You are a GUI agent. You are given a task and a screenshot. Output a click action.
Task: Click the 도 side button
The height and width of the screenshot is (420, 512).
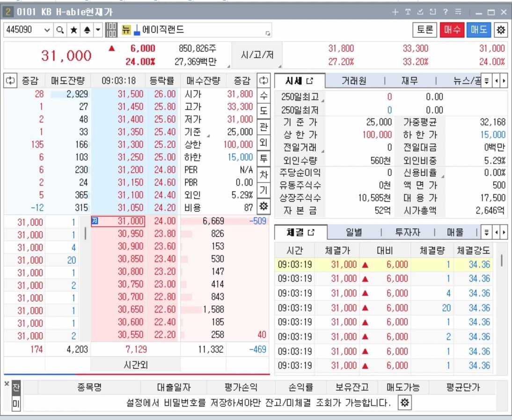pyautogui.click(x=263, y=111)
